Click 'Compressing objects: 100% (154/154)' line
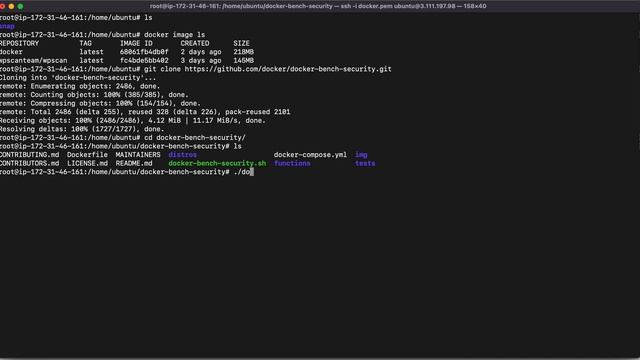Image resolution: width=640 pixels, height=360 pixels. click(x=100, y=103)
